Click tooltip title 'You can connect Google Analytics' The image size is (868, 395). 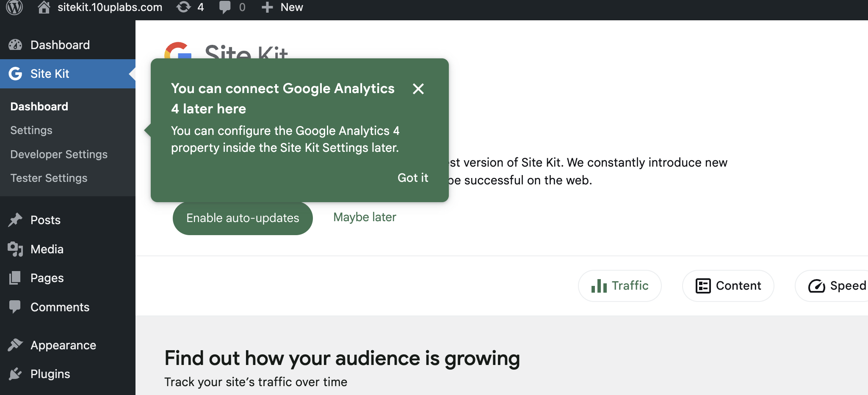[x=283, y=88]
